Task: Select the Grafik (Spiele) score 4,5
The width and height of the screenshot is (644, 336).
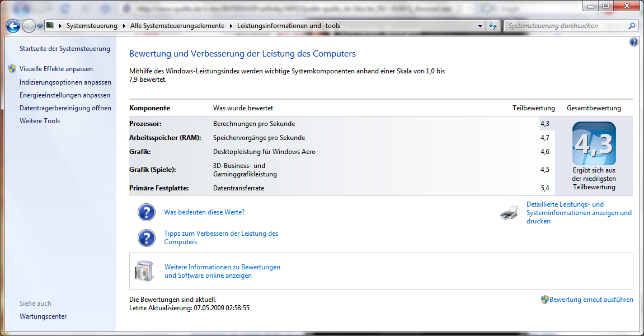Action: (x=544, y=170)
